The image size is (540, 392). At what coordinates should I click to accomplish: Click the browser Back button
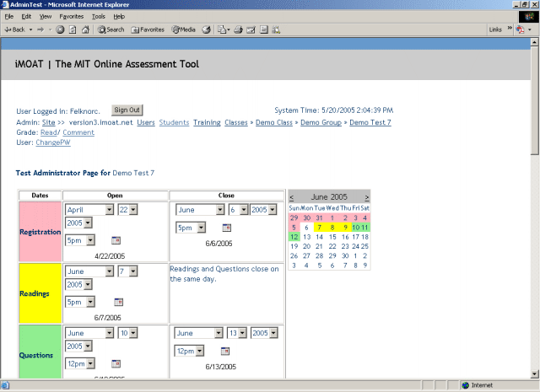[x=17, y=30]
